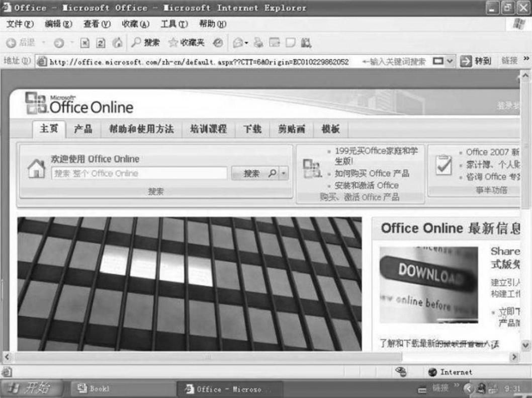Select the 模板 (Templates) tab

[x=331, y=129]
